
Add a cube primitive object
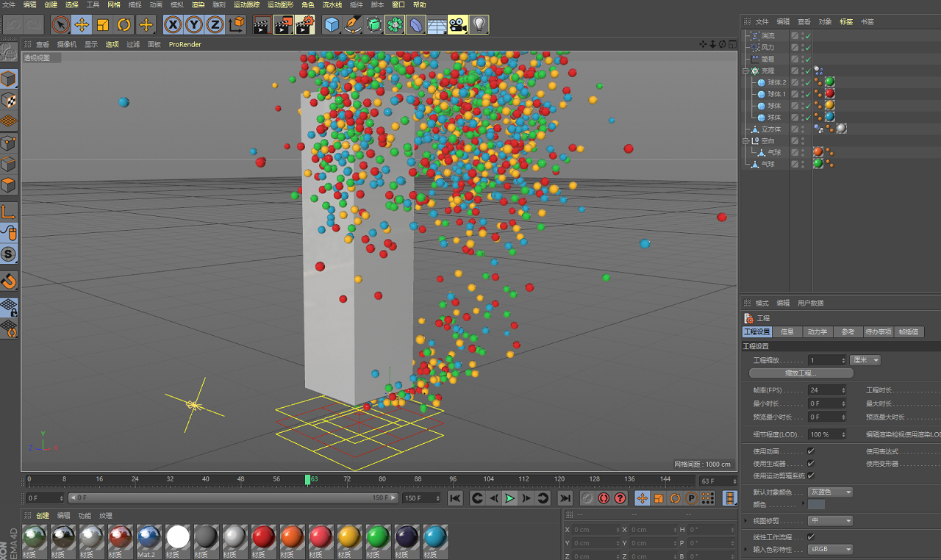[332, 25]
